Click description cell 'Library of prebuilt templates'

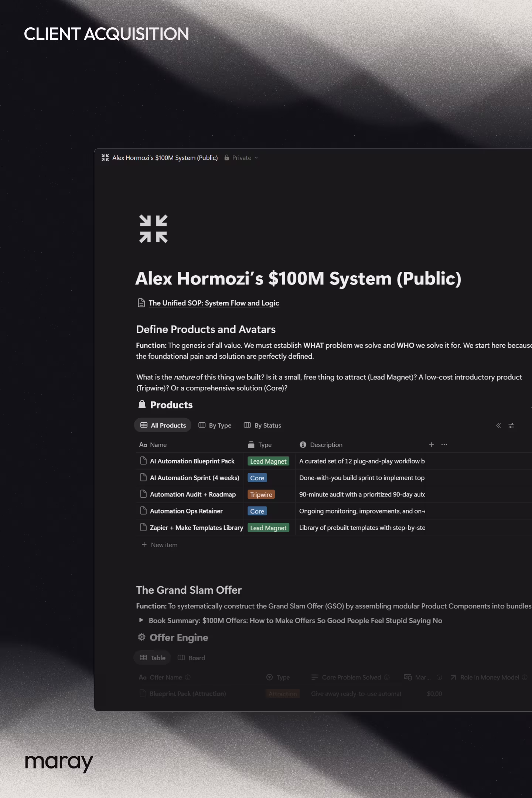[x=360, y=528]
